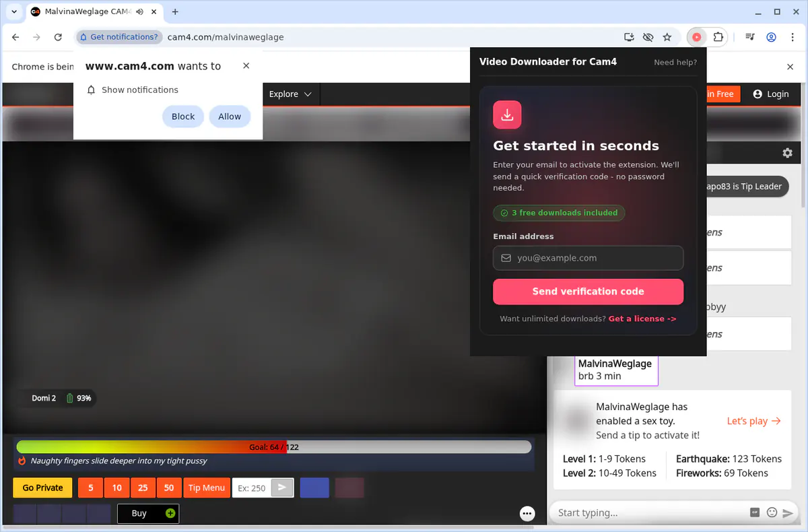Viewport: 808px width, 532px height.
Task: Click the Buy tokens button
Action: pyautogui.click(x=148, y=513)
